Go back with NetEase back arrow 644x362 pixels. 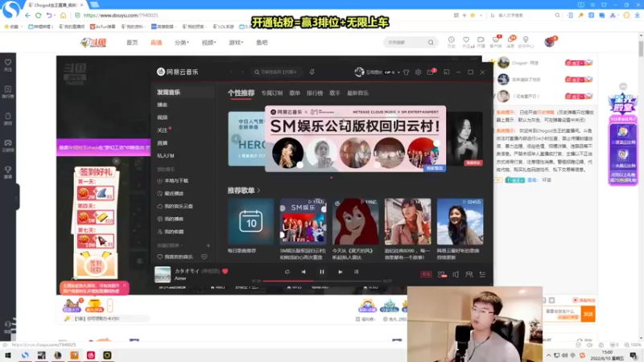coord(231,72)
